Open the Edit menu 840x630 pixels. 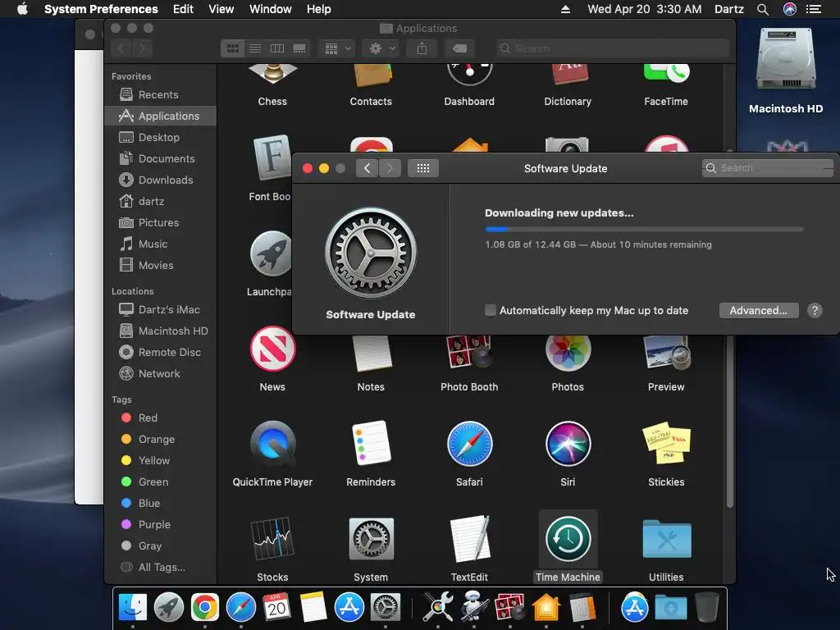pyautogui.click(x=183, y=9)
